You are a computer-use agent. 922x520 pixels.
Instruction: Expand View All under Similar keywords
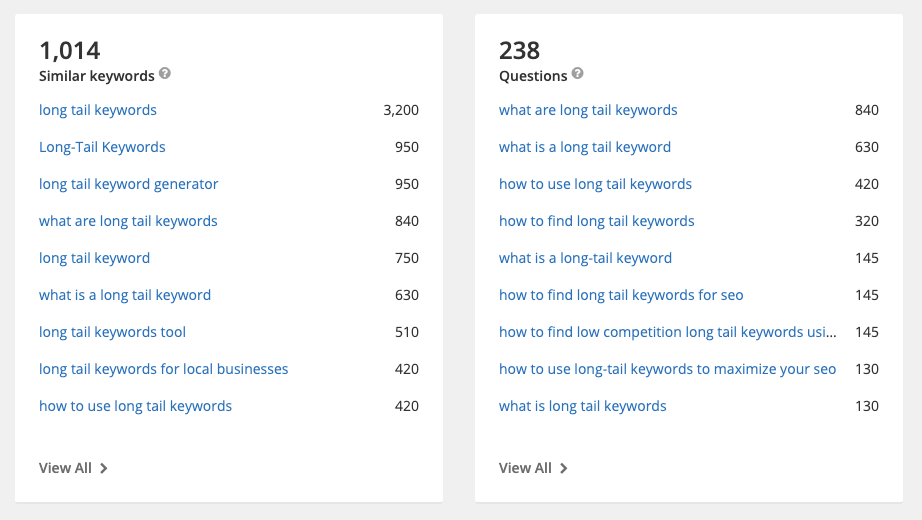(x=73, y=468)
